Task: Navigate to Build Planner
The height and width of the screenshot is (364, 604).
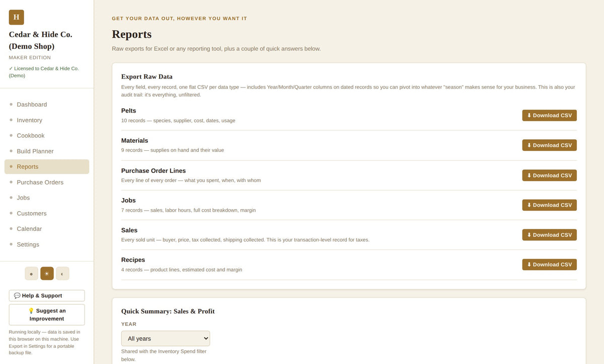Action: pos(47,151)
